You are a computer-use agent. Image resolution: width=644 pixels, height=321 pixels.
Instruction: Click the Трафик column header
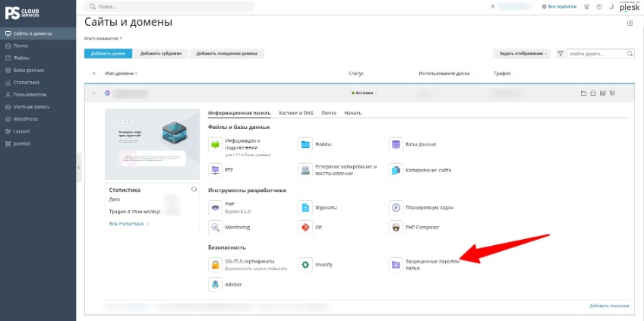pos(502,74)
